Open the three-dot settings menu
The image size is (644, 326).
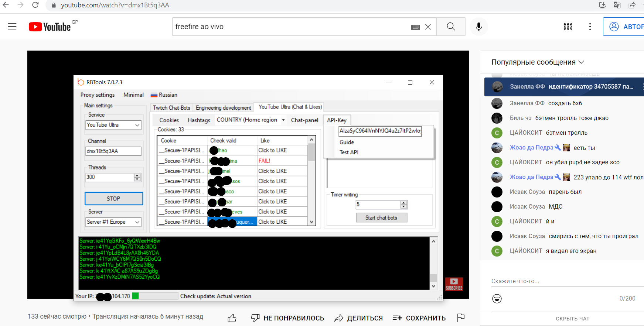click(x=590, y=27)
